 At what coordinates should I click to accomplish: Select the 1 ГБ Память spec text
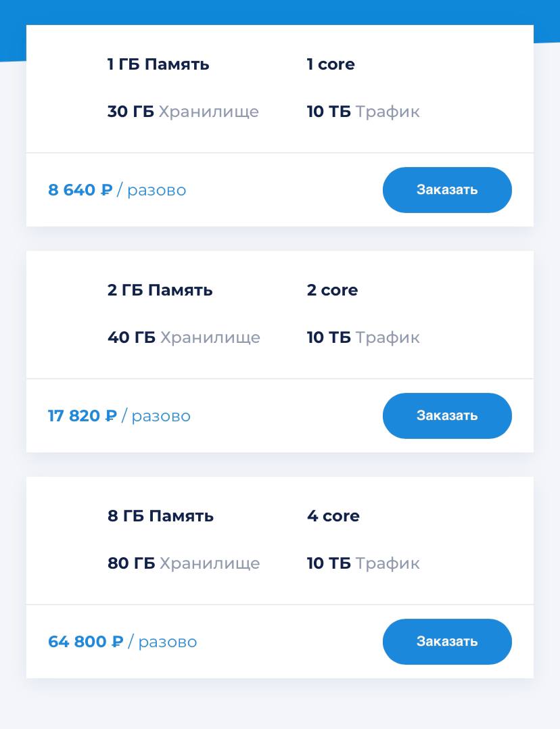coord(158,64)
